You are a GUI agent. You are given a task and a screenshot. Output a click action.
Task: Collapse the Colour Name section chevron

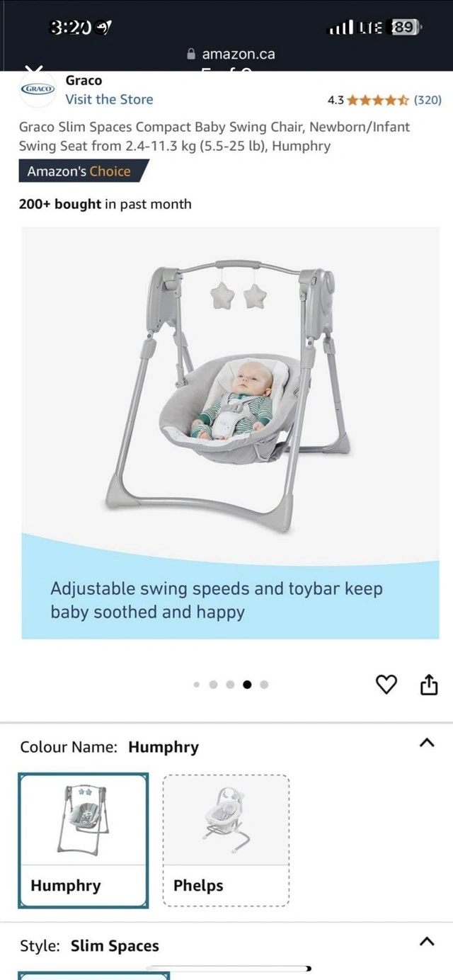[x=426, y=743]
